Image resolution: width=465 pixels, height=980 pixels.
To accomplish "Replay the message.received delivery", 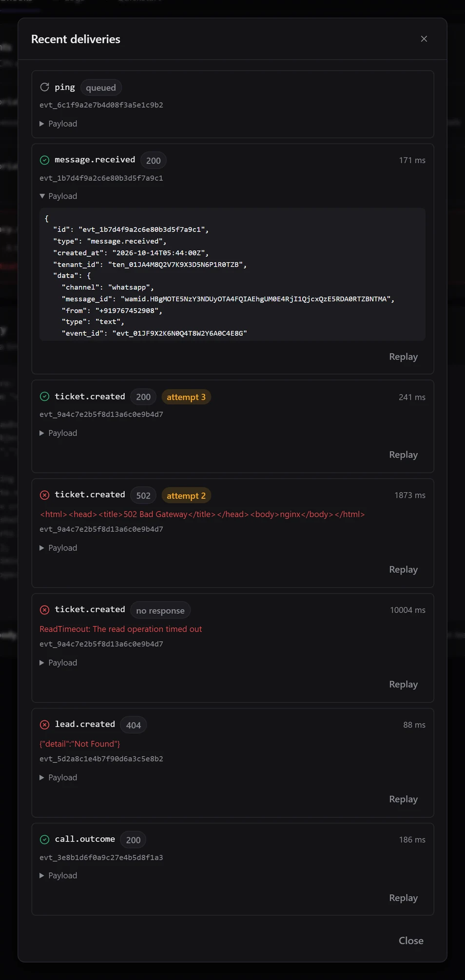I will pos(403,357).
